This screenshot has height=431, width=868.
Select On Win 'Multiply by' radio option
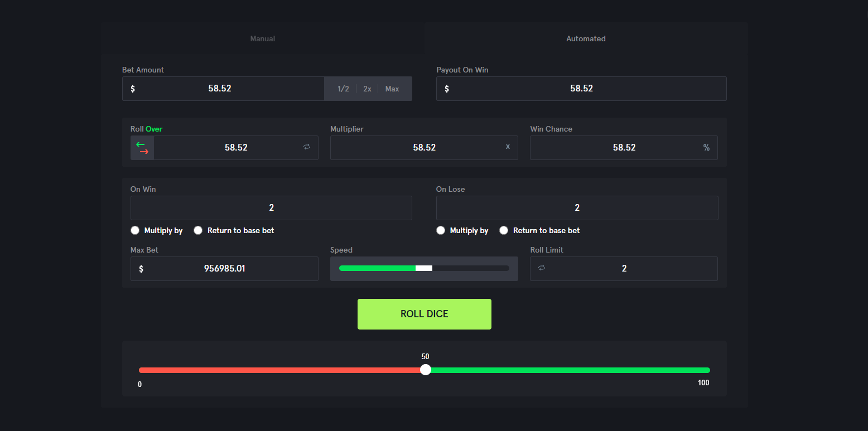coord(135,230)
